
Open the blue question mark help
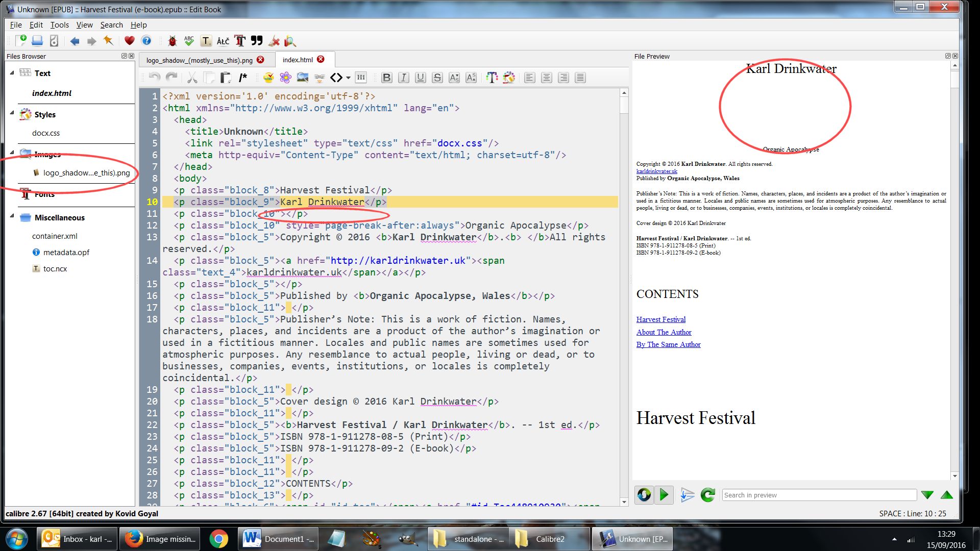pos(146,41)
